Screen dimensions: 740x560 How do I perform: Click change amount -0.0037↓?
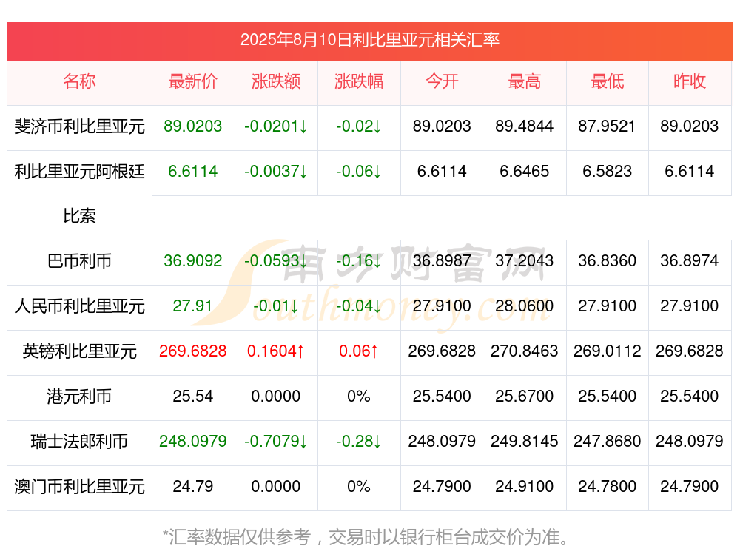point(276,171)
